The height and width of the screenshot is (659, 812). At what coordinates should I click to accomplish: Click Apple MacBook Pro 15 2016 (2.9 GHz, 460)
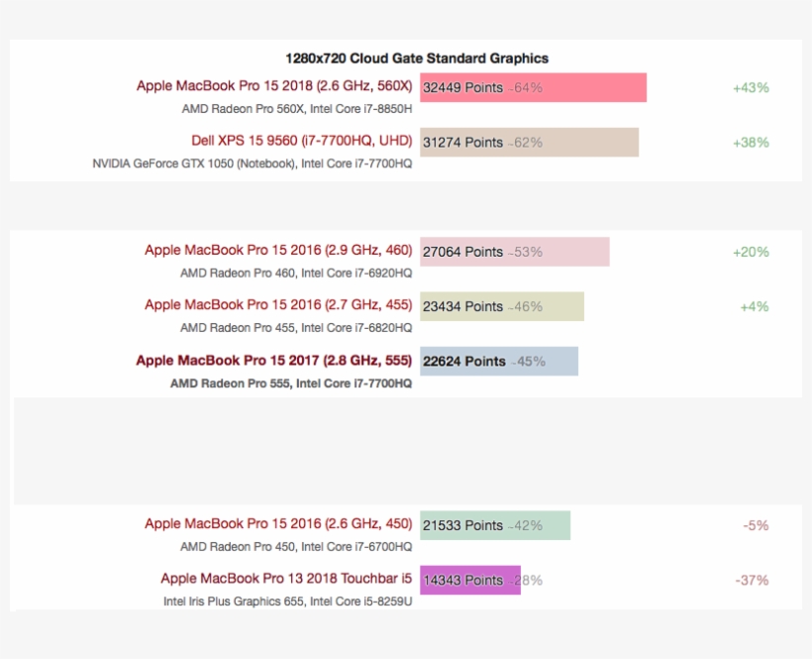click(278, 250)
